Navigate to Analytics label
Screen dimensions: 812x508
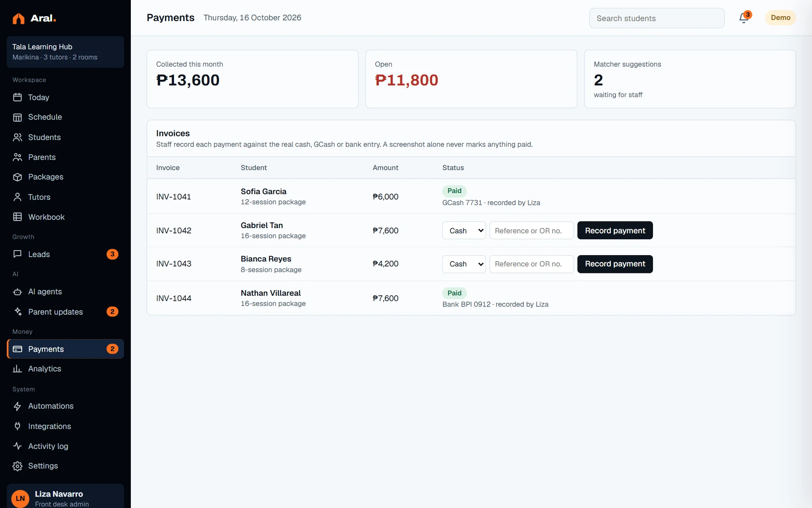[x=44, y=369]
